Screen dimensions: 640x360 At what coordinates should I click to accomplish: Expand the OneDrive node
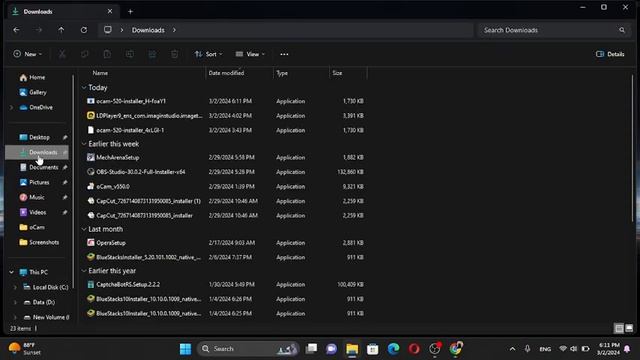(x=11, y=107)
